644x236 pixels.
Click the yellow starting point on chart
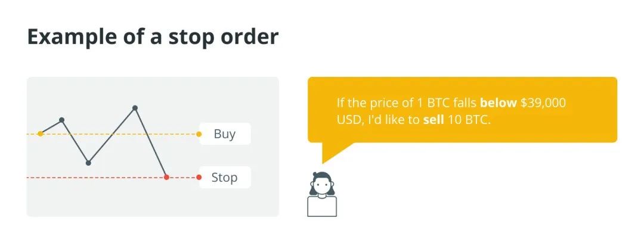click(x=41, y=134)
